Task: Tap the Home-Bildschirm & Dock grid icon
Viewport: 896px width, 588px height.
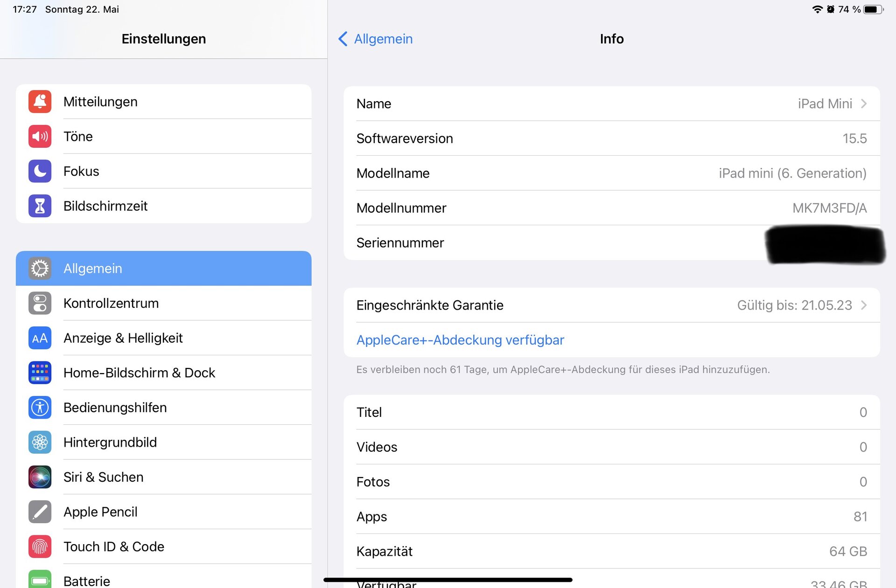Action: (x=40, y=373)
